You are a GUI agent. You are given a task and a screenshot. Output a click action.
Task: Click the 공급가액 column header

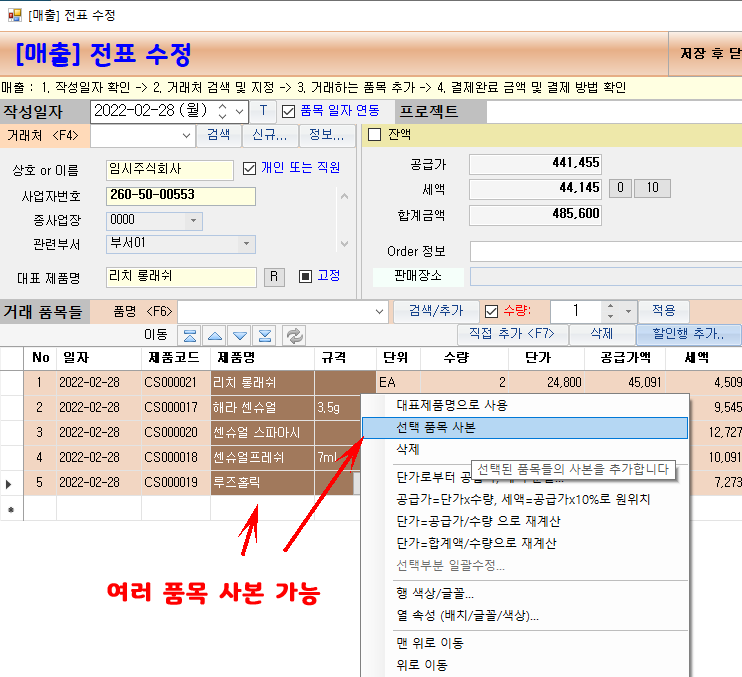pyautogui.click(x=625, y=358)
